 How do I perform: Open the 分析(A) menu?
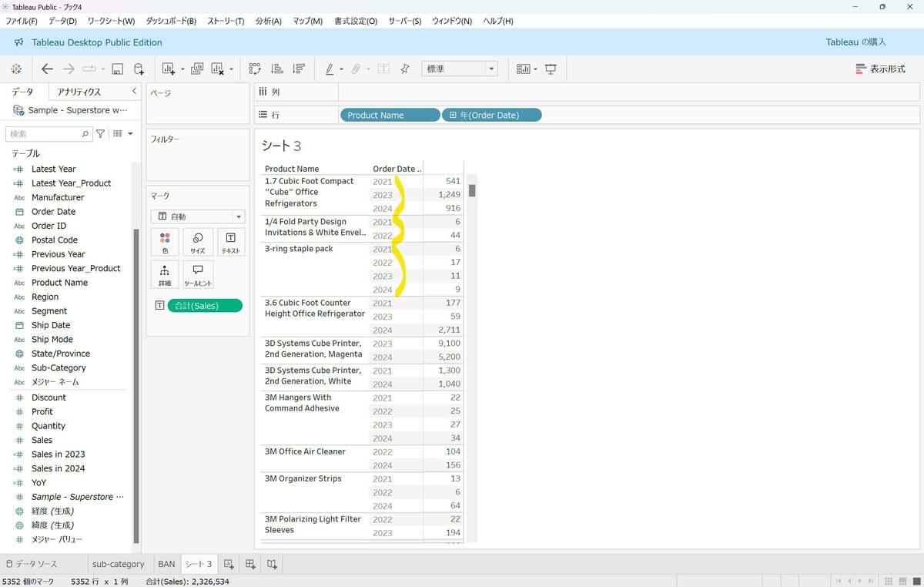(269, 21)
